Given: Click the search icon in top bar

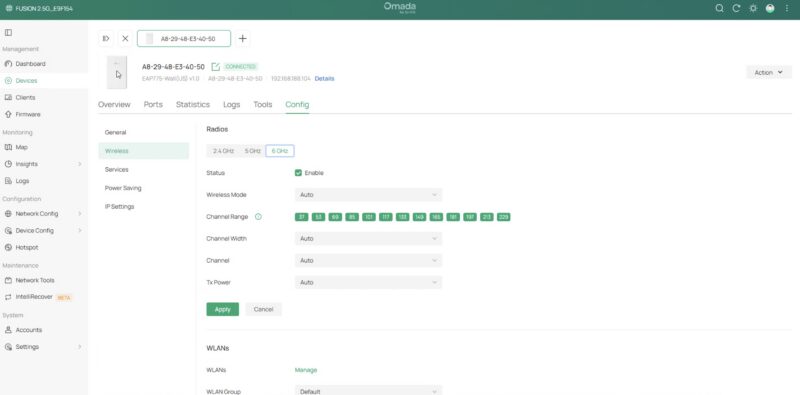Looking at the screenshot, I should [719, 8].
